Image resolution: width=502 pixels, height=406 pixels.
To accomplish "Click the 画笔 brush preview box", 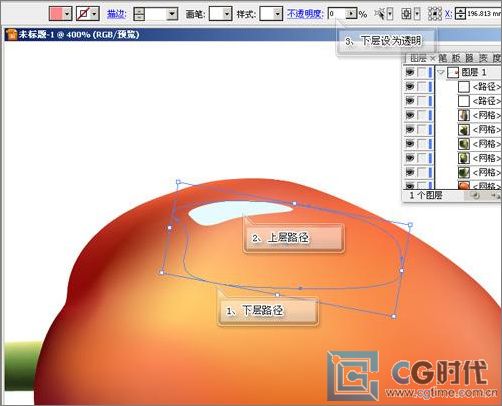I will tap(216, 14).
